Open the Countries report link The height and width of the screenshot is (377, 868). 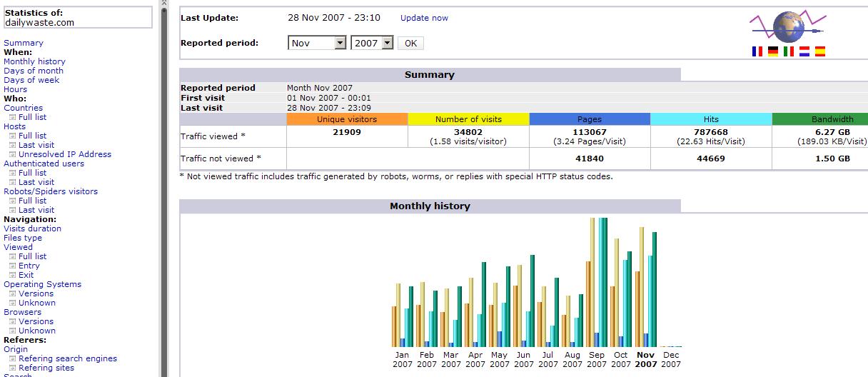tap(23, 108)
